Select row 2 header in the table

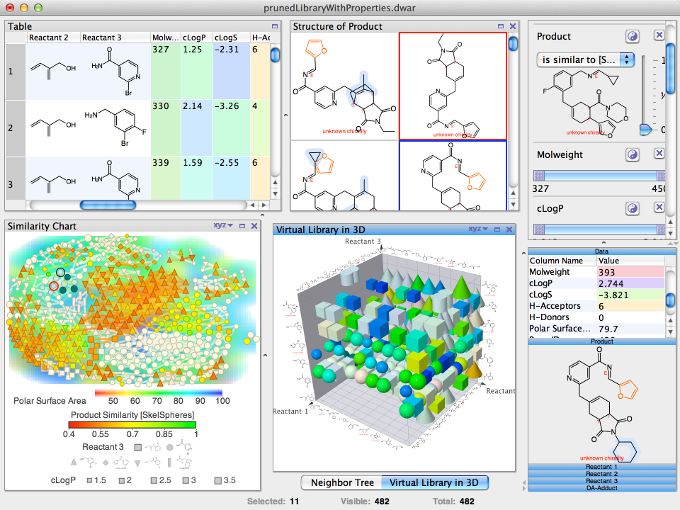(11, 128)
